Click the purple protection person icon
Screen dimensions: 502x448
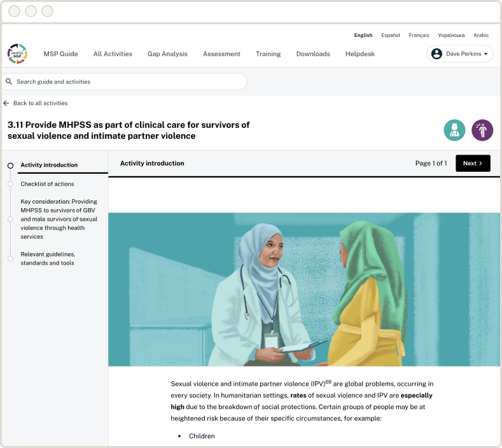point(482,130)
